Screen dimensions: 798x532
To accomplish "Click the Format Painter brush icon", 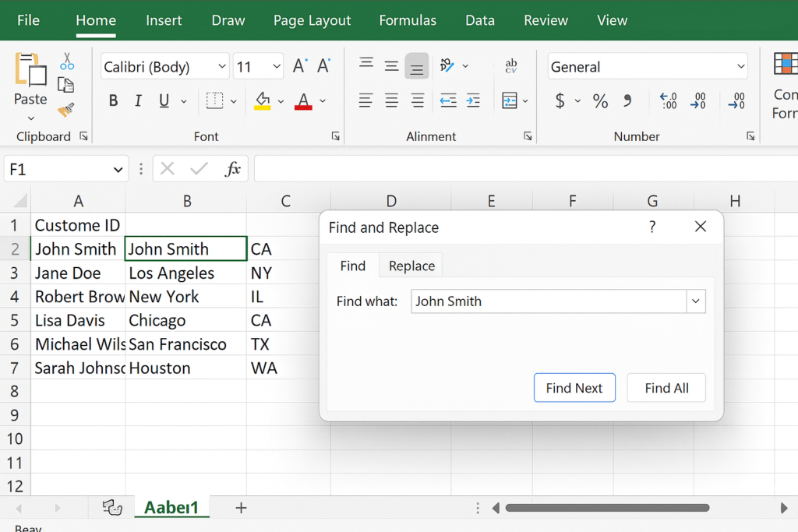I will (x=66, y=110).
